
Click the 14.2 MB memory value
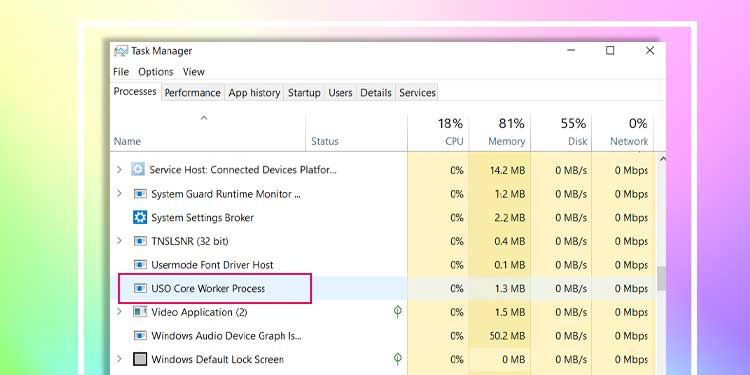coord(507,170)
